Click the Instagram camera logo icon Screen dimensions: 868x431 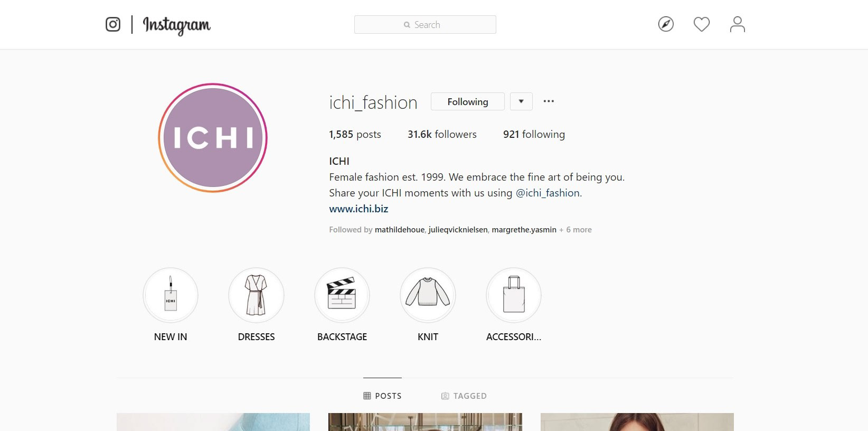click(x=113, y=24)
